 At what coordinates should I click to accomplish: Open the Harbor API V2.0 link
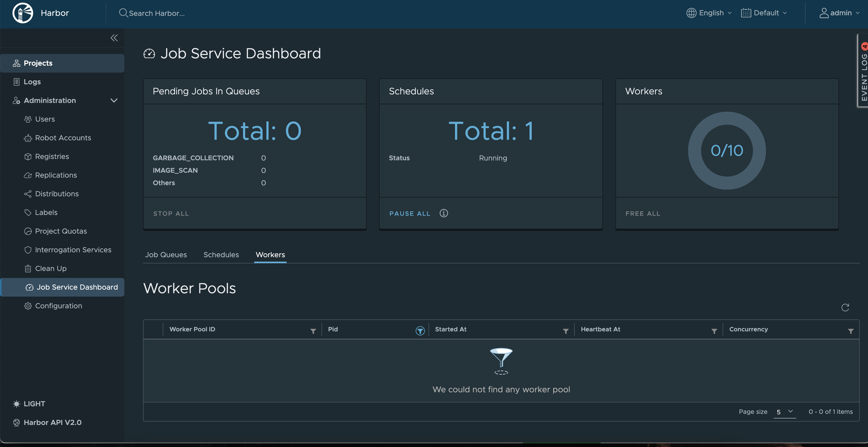coord(47,422)
